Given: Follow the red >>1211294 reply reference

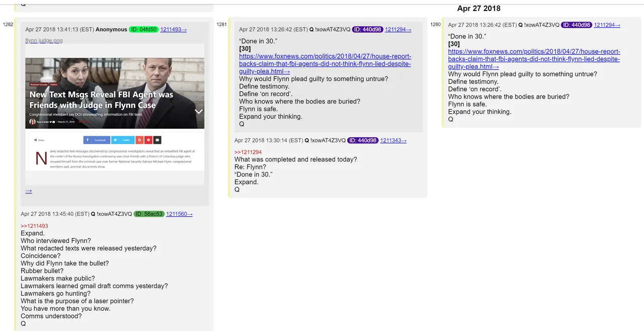Looking at the screenshot, I should pos(248,152).
